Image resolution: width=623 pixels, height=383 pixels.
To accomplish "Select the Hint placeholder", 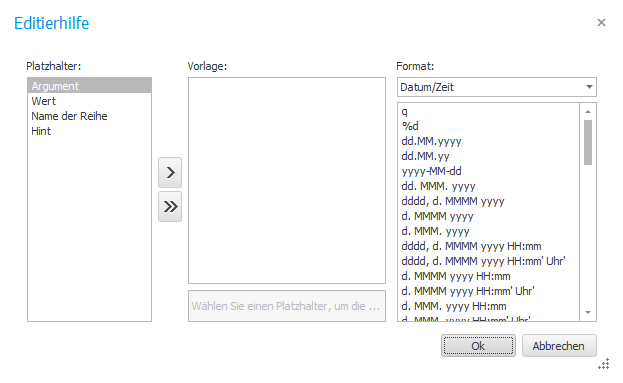I will [89, 131].
